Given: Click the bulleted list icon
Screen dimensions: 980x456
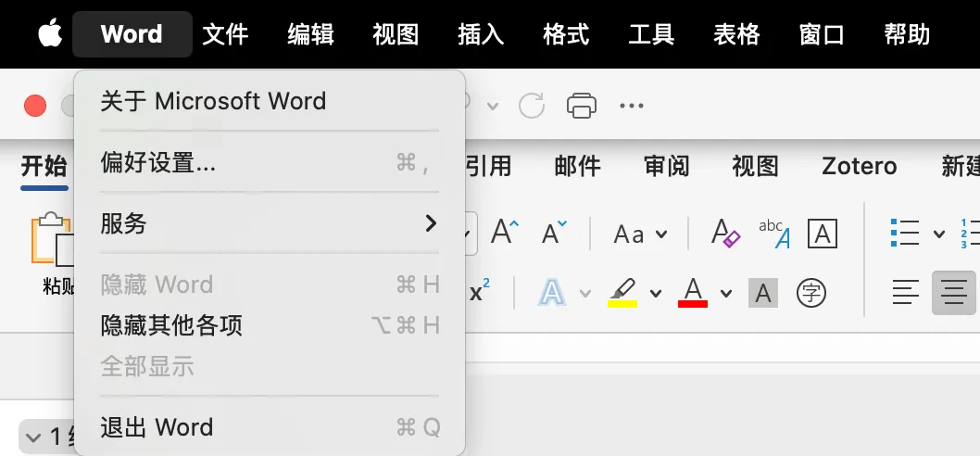Looking at the screenshot, I should (x=904, y=234).
